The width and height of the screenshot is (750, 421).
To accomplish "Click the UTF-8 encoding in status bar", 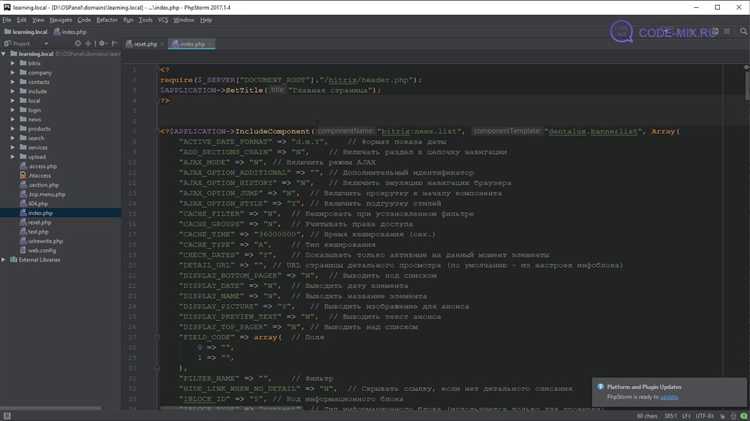I will pos(705,416).
